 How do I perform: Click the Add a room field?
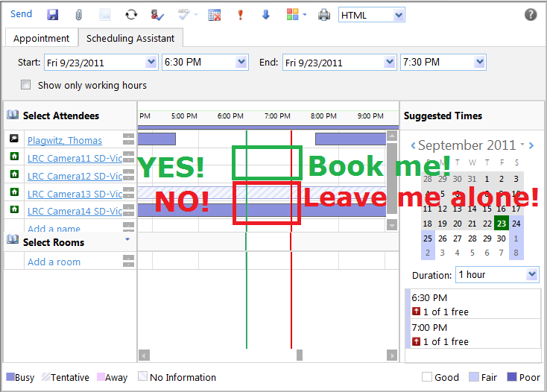tap(54, 262)
